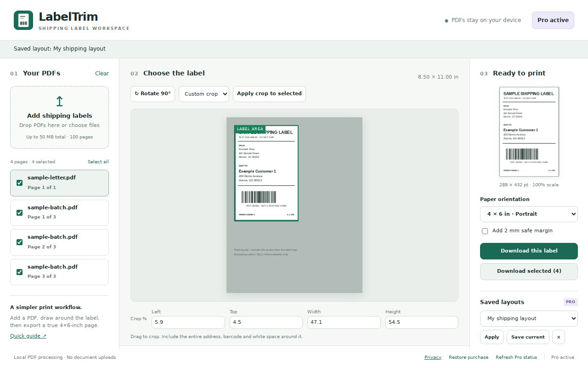Click Select all pages
This screenshot has width=588, height=368.
point(98,162)
